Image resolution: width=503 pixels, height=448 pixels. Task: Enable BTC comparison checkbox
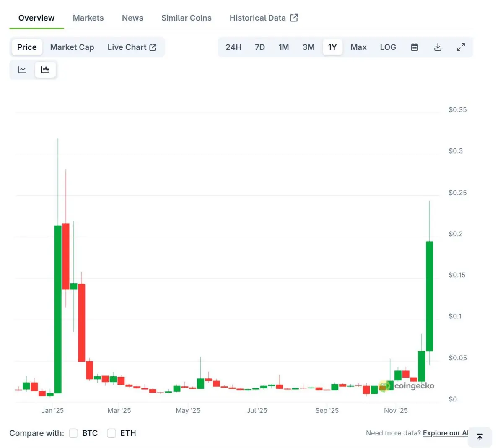(73, 433)
